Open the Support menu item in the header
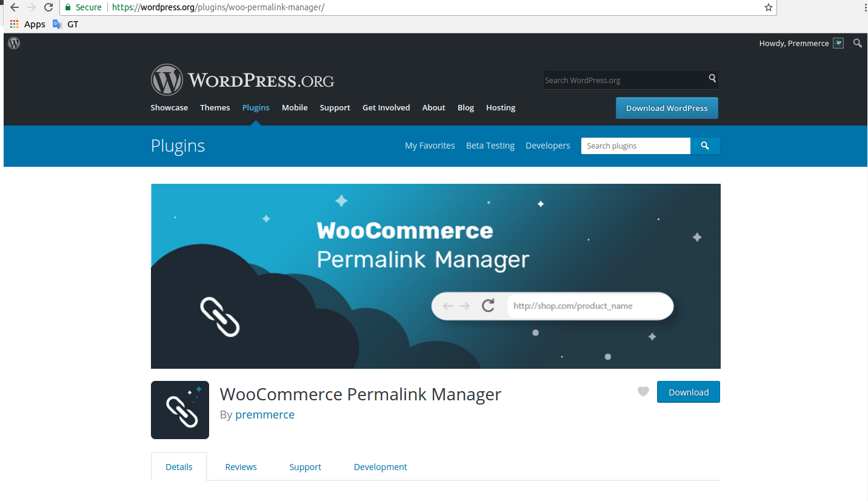 (335, 107)
